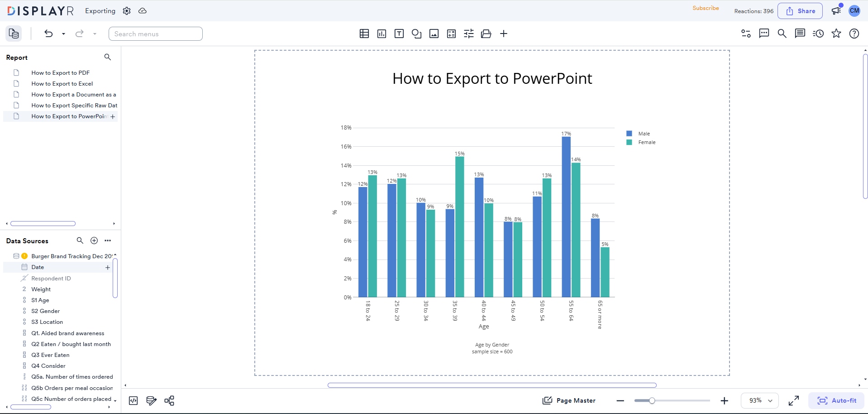Open the zoom percentage dropdown showing 93%
This screenshot has height=414, width=868.
click(759, 400)
